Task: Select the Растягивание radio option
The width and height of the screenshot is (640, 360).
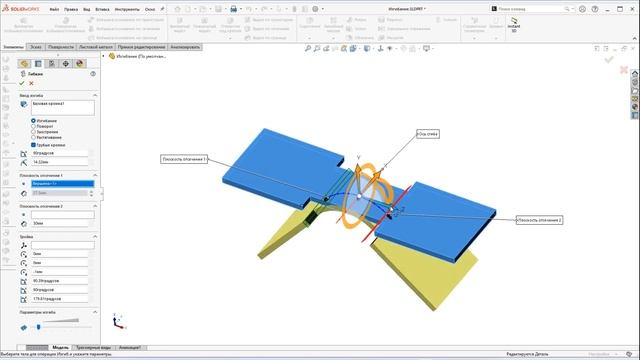Action: 33,138
